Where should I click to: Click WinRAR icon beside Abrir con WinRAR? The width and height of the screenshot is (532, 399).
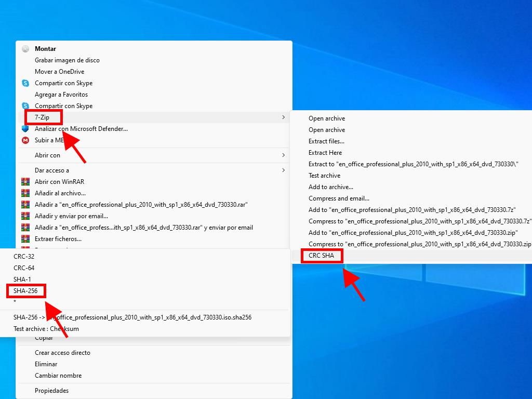click(x=25, y=182)
